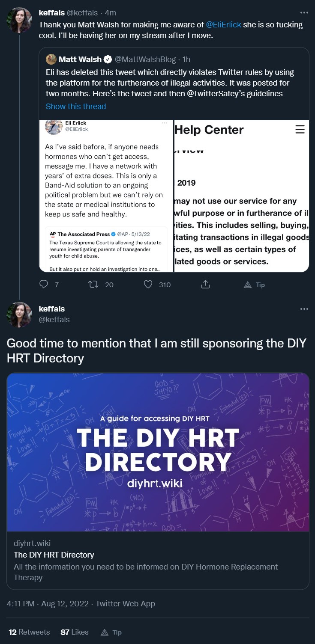
Task: Open the DIY HRT Directory card image
Action: click(158, 452)
